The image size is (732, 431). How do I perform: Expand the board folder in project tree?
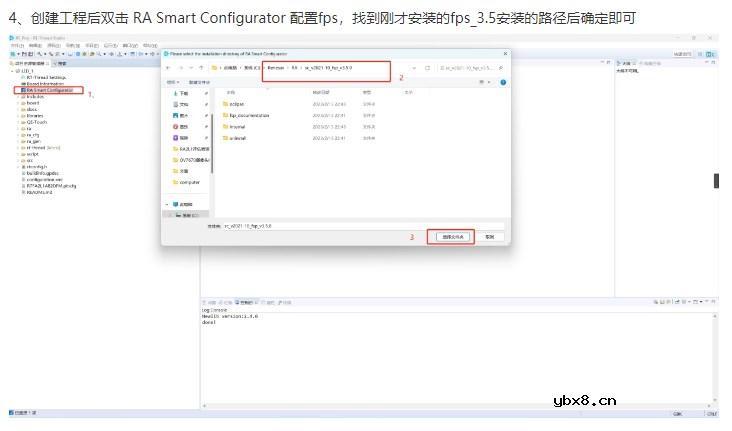click(18, 103)
